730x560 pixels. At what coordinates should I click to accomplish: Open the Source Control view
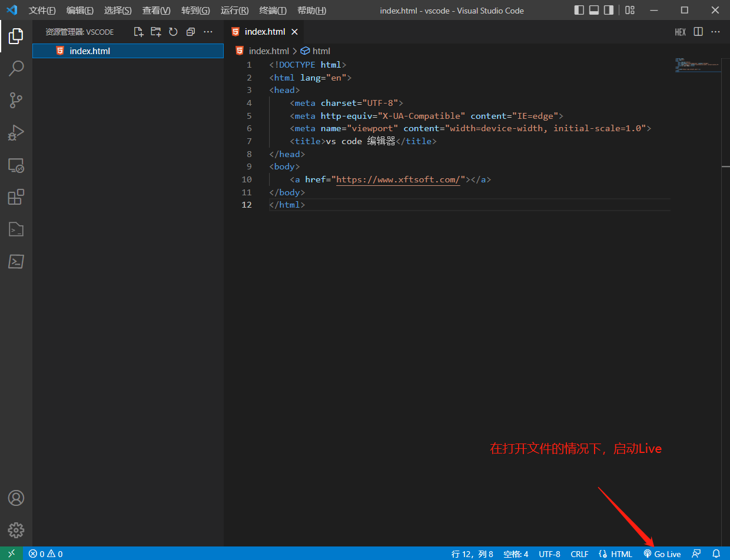[x=16, y=100]
